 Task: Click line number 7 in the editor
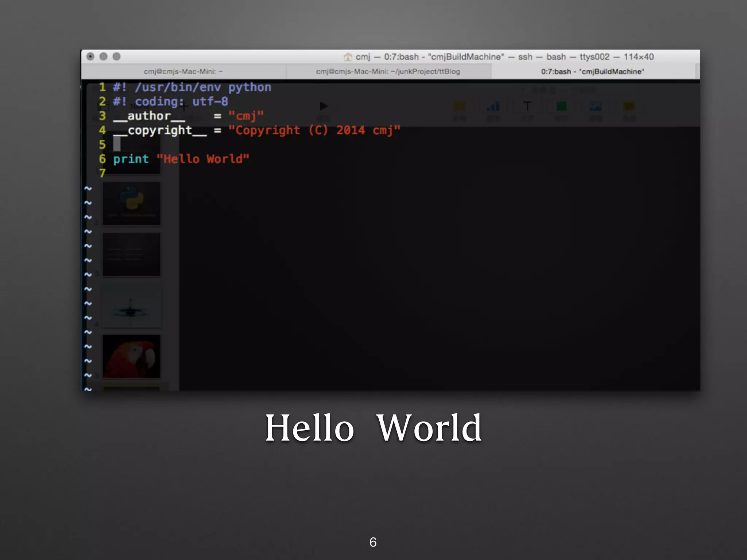tap(102, 173)
